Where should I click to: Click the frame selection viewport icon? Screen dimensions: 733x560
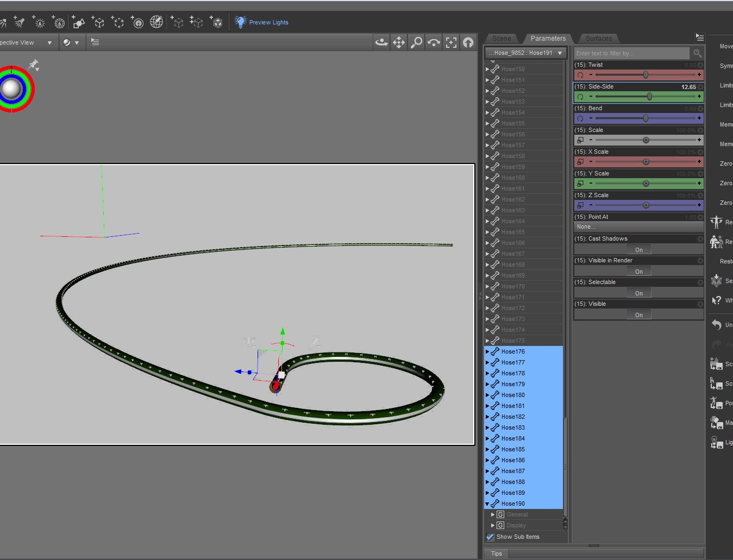(451, 42)
